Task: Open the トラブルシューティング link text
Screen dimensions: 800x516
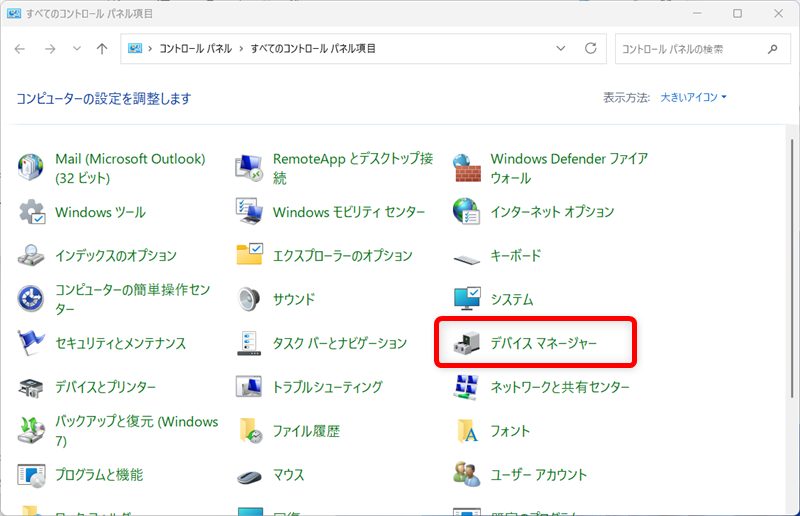Action: click(328, 387)
